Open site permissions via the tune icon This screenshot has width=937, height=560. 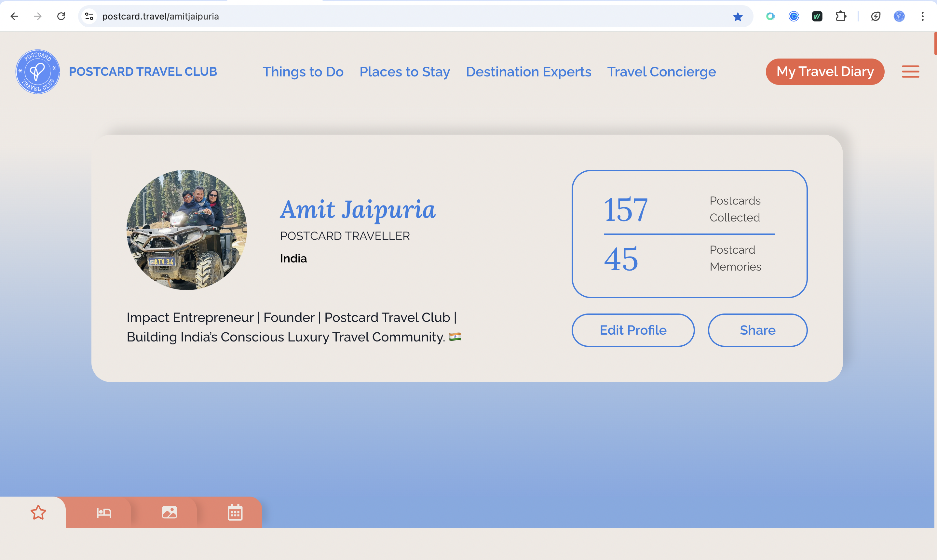(89, 16)
